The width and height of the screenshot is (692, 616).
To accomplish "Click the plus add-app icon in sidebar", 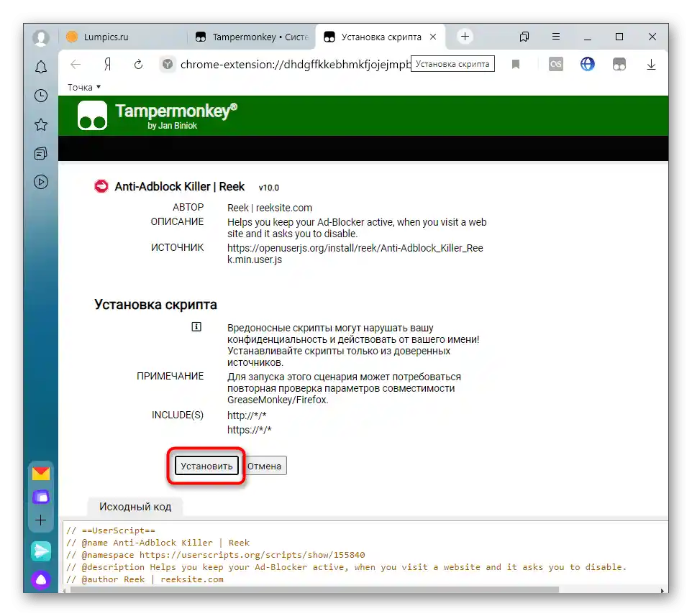I will (x=41, y=520).
